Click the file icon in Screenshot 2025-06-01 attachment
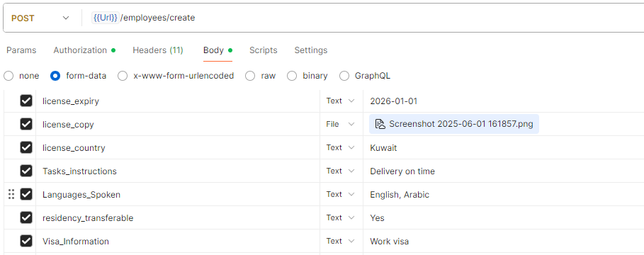Image resolution: width=644 pixels, height=255 pixels. tap(380, 124)
